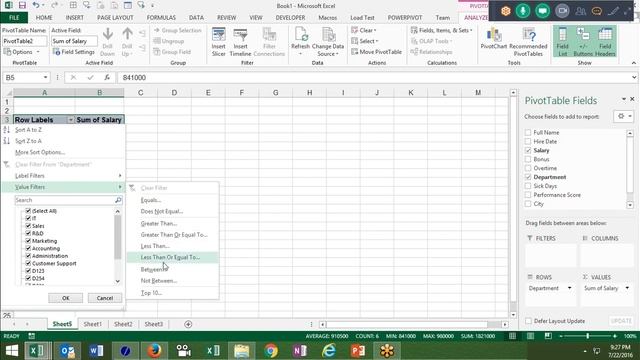The width and height of the screenshot is (640, 360).
Task: Uncheck Accounting in filter list
Action: [28, 248]
